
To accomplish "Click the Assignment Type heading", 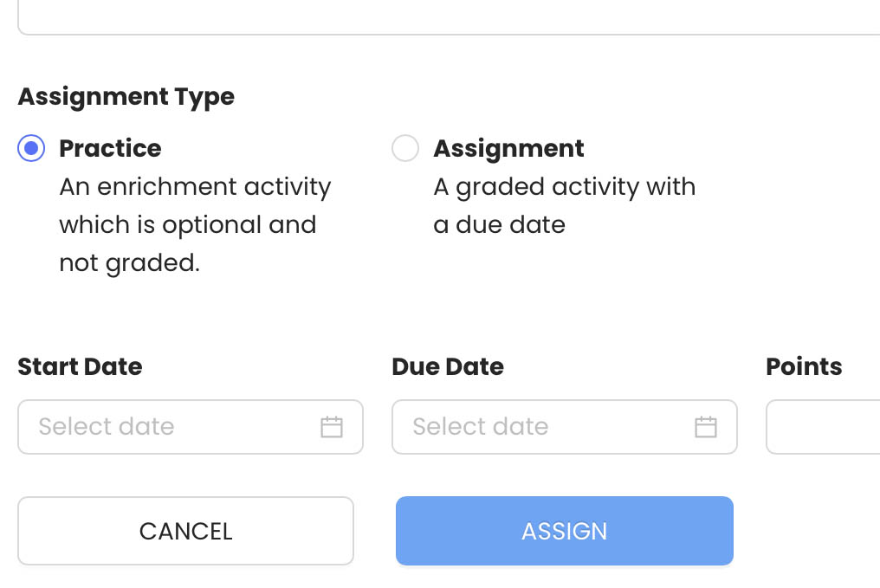I will tap(126, 97).
